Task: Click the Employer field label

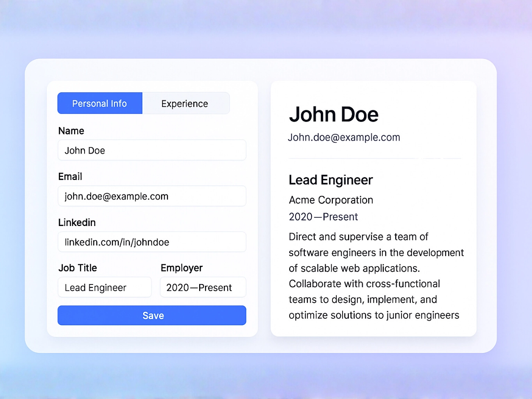Action: (x=181, y=268)
